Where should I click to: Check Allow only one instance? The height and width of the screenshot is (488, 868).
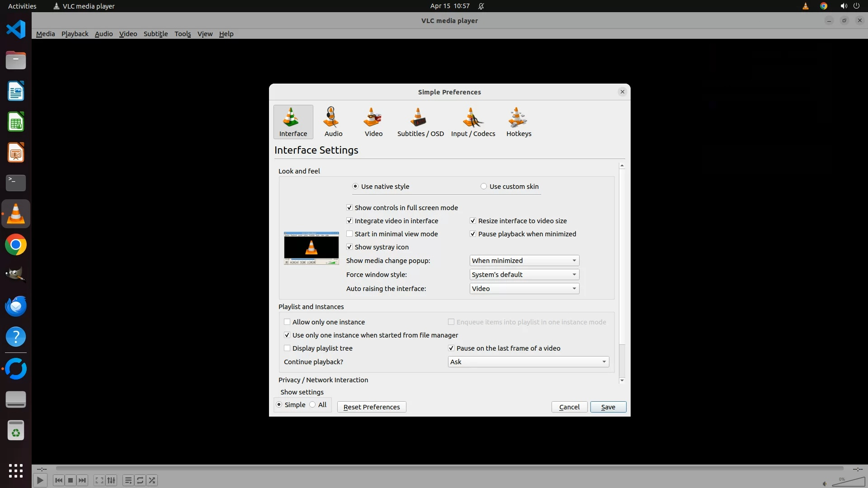(x=287, y=322)
